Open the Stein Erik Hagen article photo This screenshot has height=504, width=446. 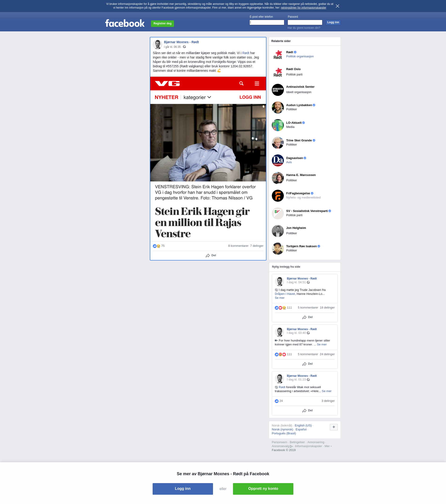(x=208, y=143)
